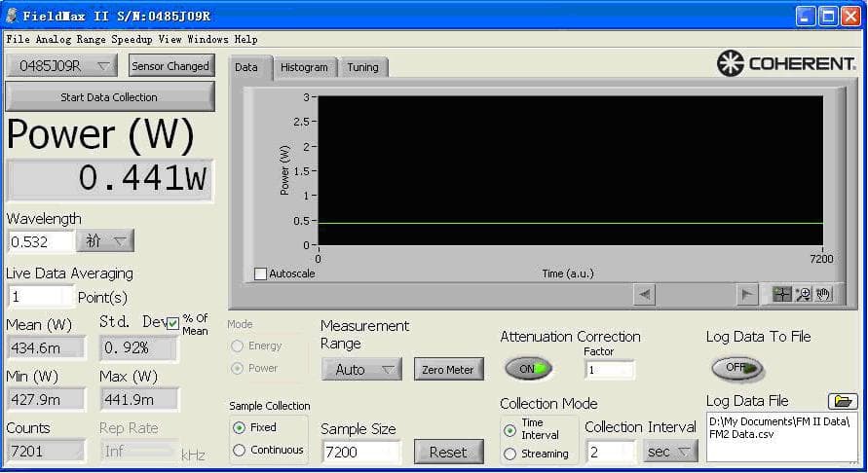Turn on Log Data To File switch
This screenshot has height=473, width=868.
coord(736,368)
